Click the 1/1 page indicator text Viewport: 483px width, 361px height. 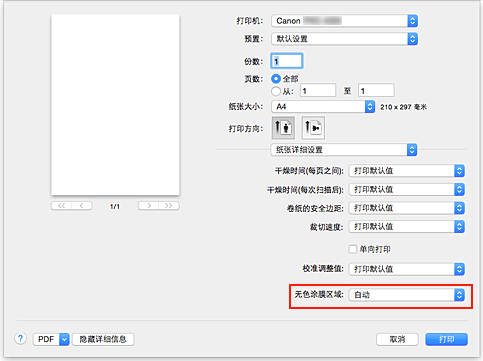tap(115, 207)
